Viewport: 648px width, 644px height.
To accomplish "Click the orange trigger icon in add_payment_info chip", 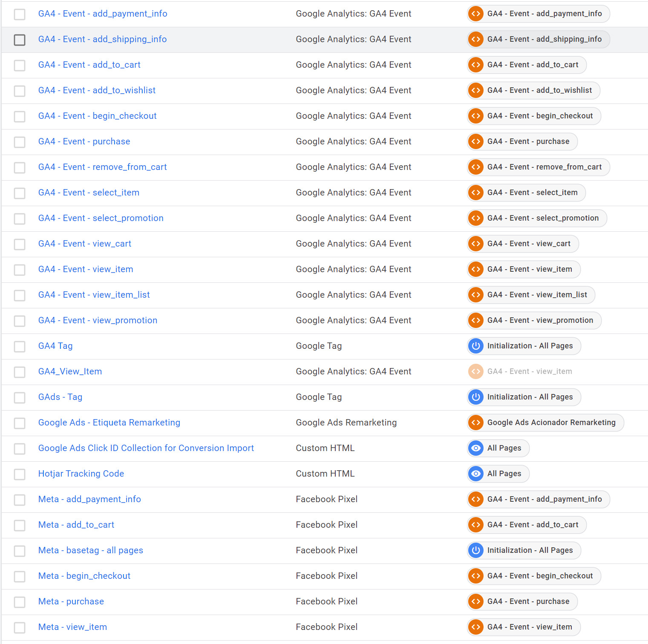I will click(x=476, y=14).
